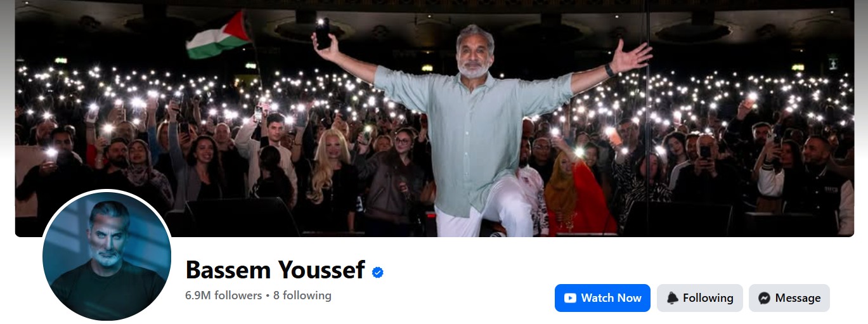The image size is (868, 324).
Task: Click the blue Watch Now button
Action: click(602, 298)
